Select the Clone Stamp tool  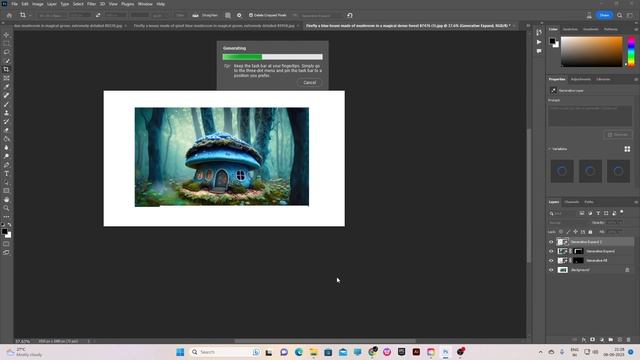pos(6,113)
